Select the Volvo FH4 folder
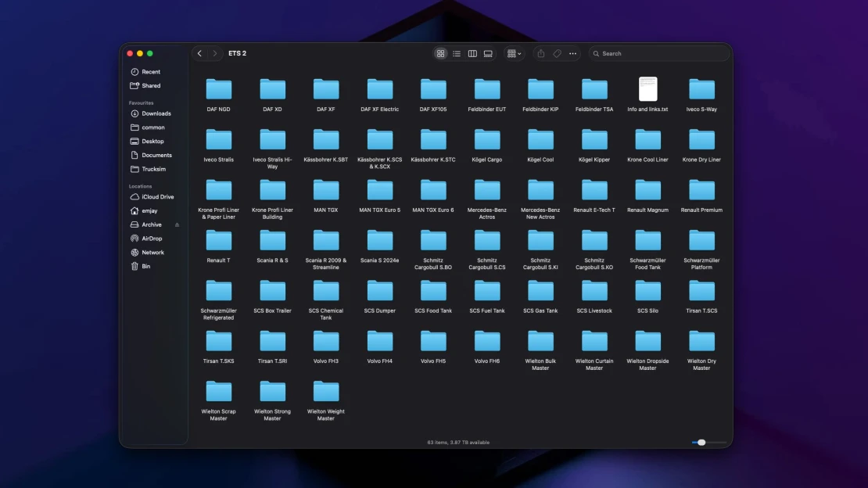 380,341
